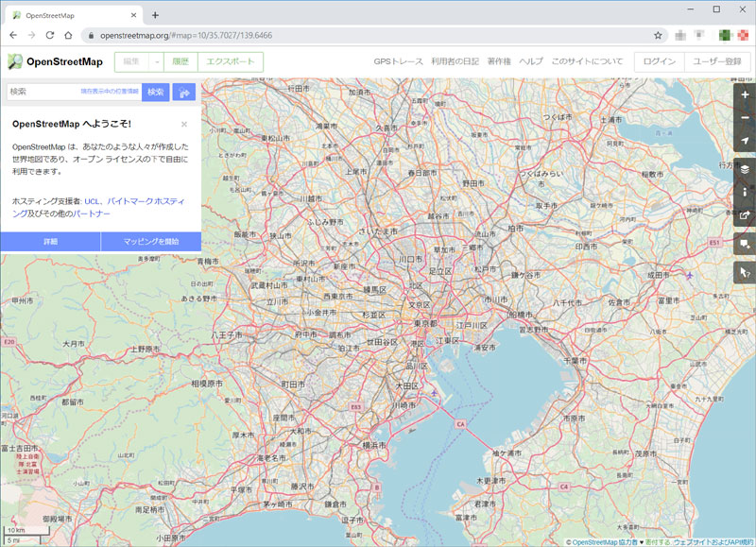Click the red browser extension icon
The image size is (756, 547).
coord(743,35)
